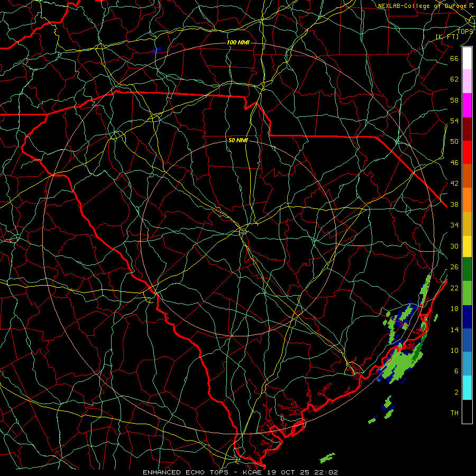
Task: Click the '34' legend value
Action: point(454,225)
